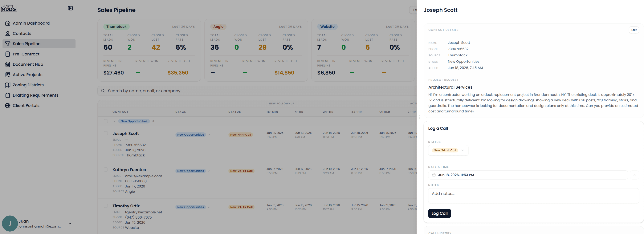Open the Status dropdown in Log a Call
The width and height of the screenshot is (644, 234).
point(448,151)
